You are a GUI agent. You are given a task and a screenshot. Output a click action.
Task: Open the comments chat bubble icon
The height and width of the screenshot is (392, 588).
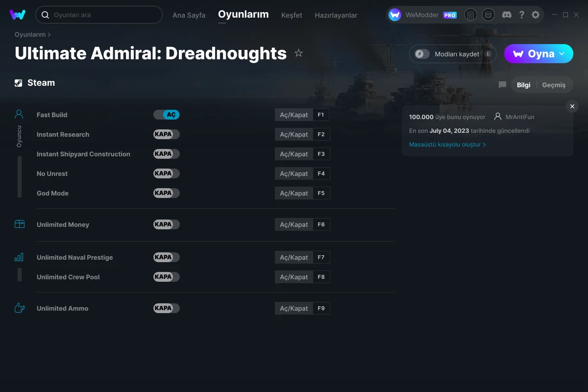point(502,85)
